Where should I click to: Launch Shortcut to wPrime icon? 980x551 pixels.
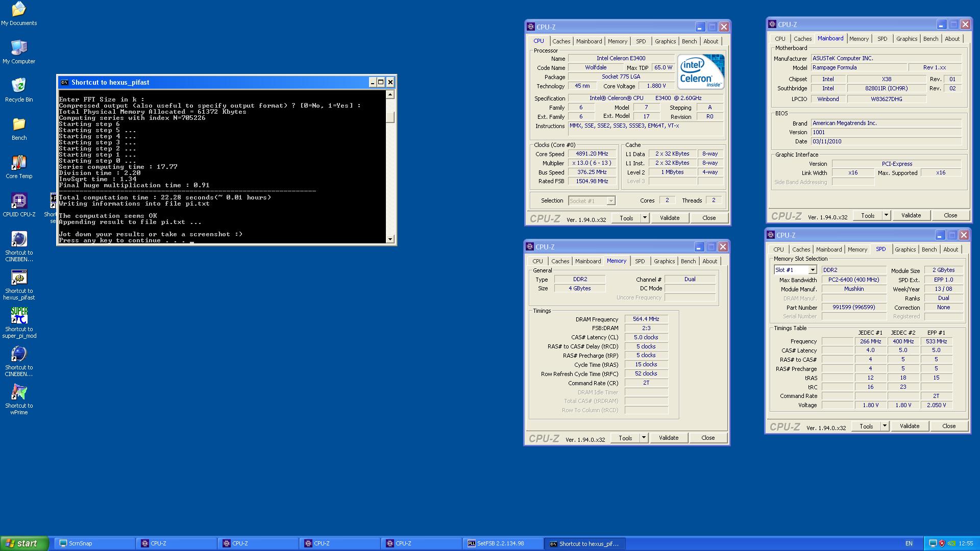(19, 399)
